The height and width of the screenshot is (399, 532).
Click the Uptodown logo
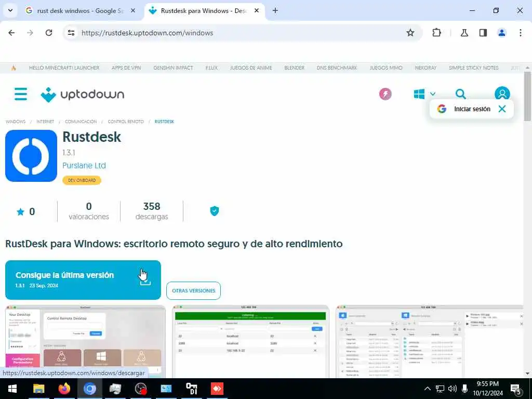coord(83,95)
